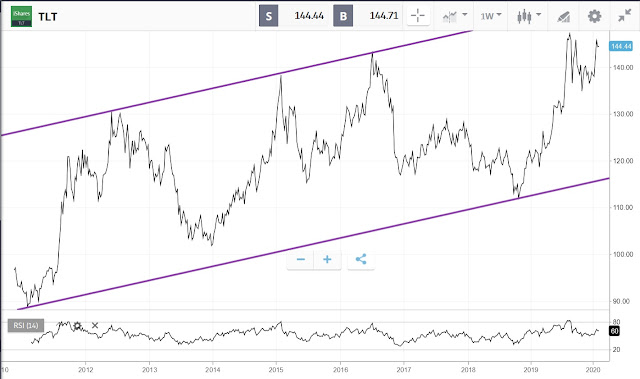The height and width of the screenshot is (379, 640).
Task: Activate the crosshair cursor tool
Action: [x=418, y=16]
